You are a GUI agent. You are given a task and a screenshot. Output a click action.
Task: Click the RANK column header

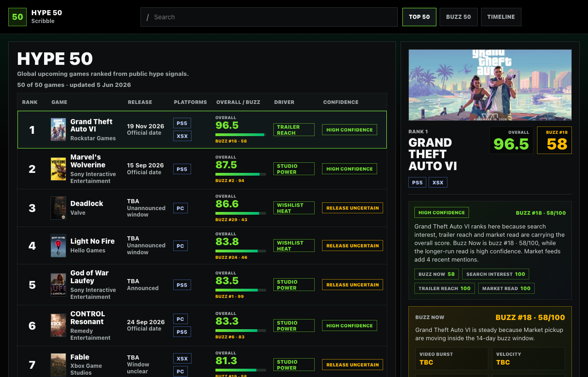coord(30,102)
